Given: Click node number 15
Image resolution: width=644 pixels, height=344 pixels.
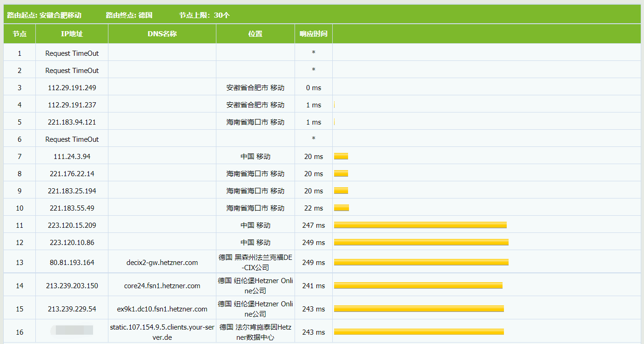Looking at the screenshot, I should pyautogui.click(x=20, y=309).
